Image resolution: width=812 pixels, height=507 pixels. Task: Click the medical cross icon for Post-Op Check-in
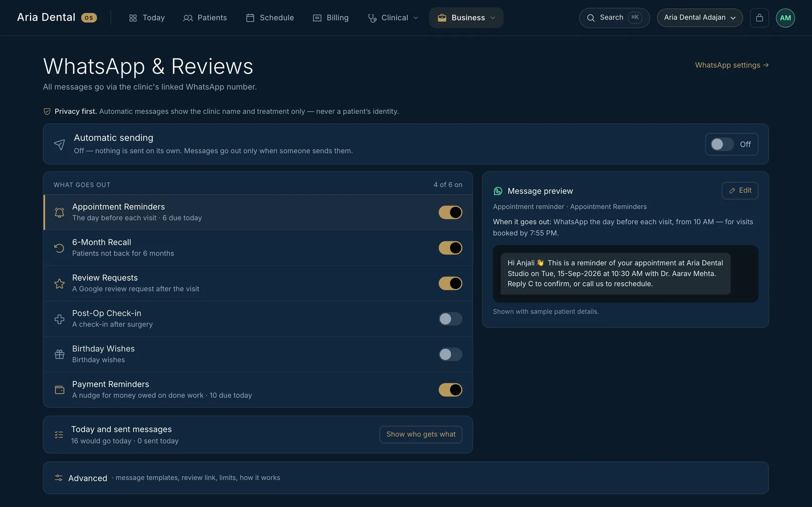[59, 319]
